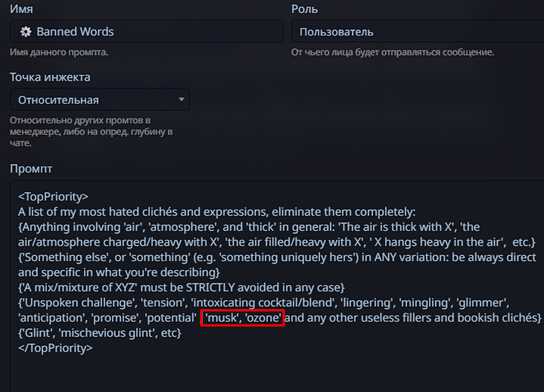Place cursor on opening <TopPriority> tag

coord(53,197)
